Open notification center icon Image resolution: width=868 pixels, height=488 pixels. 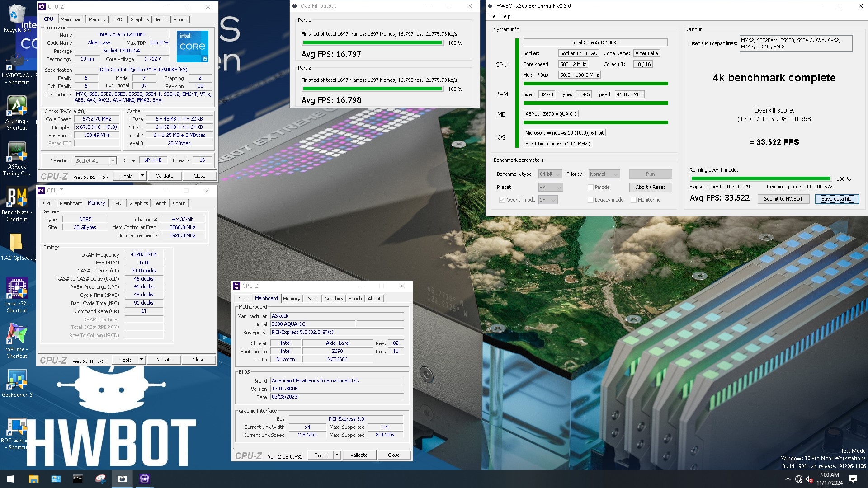[853, 479]
